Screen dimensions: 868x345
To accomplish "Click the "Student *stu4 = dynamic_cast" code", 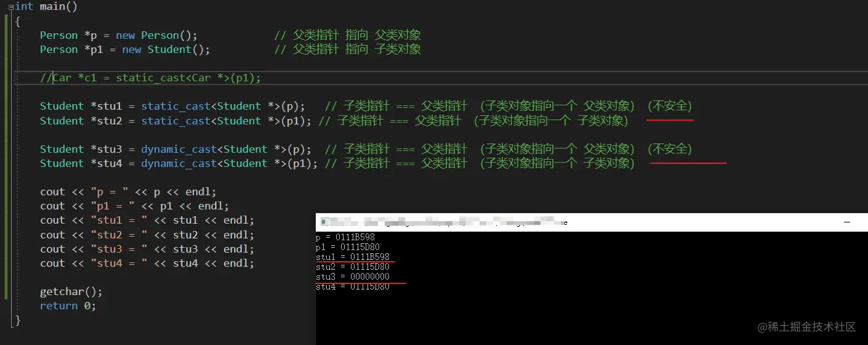I will [x=179, y=163].
